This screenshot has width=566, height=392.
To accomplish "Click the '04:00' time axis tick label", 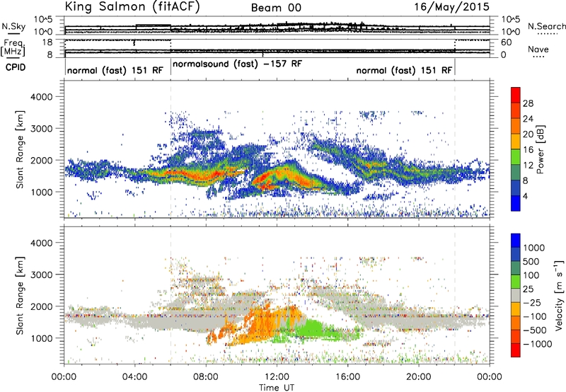I will point(135,377).
